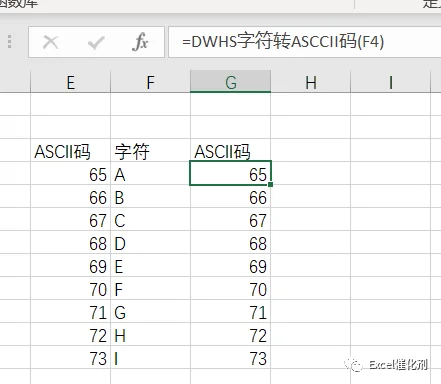The width and height of the screenshot is (441, 384).
Task: Click the cell containing letter C
Action: (150, 219)
